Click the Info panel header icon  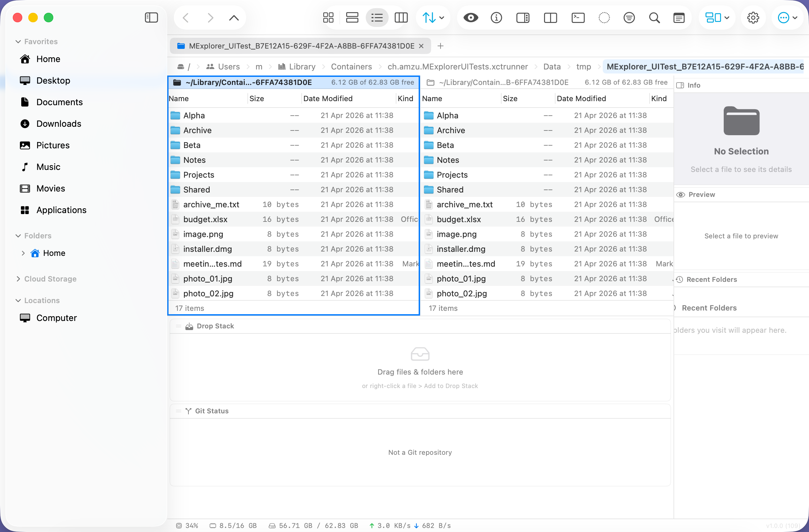coord(680,85)
